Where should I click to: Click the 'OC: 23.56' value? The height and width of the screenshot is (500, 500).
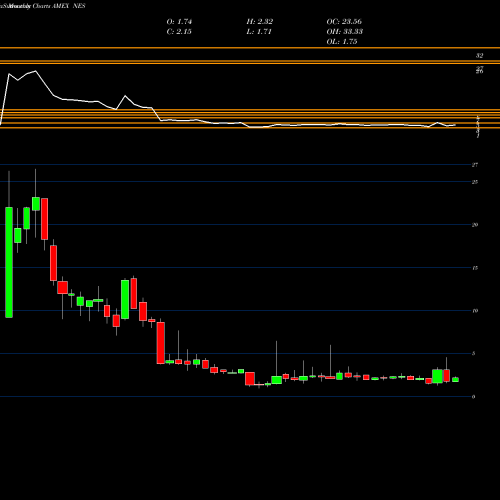[344, 22]
